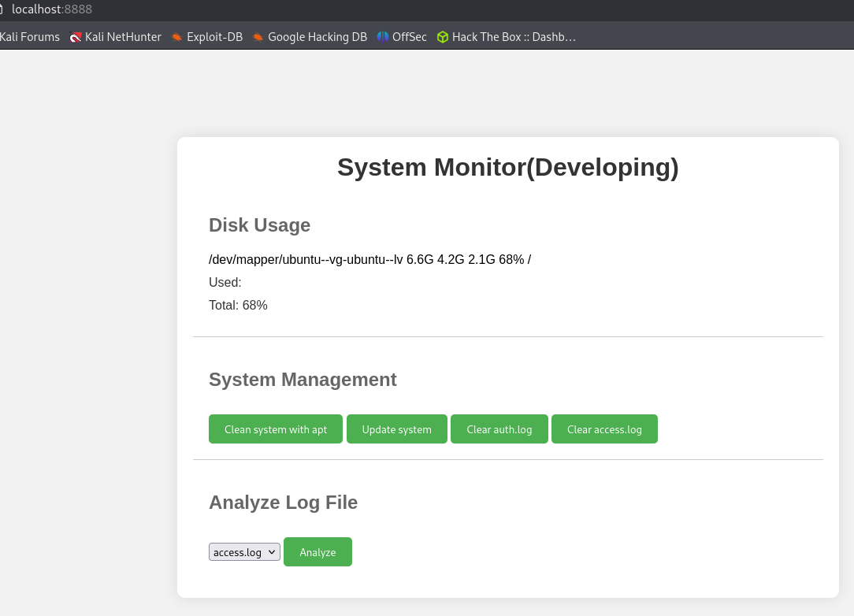Click the Kali NetHunter bookmark favicon
854x616 pixels.
coord(76,37)
